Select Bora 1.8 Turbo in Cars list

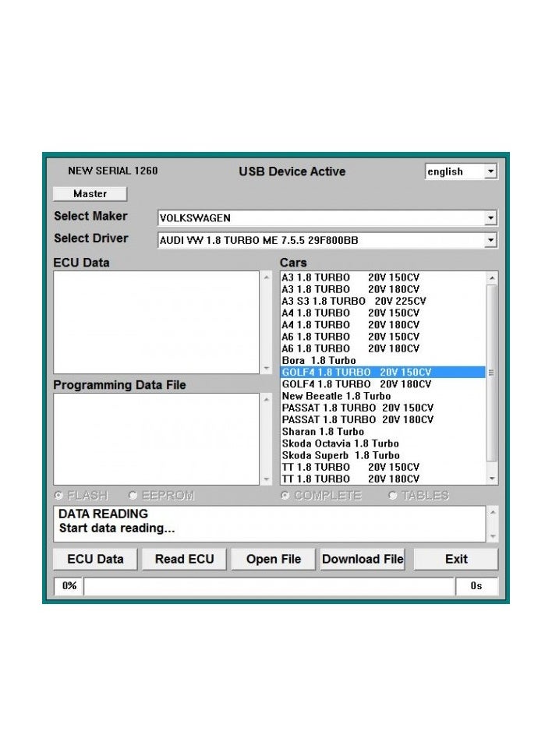click(383, 361)
